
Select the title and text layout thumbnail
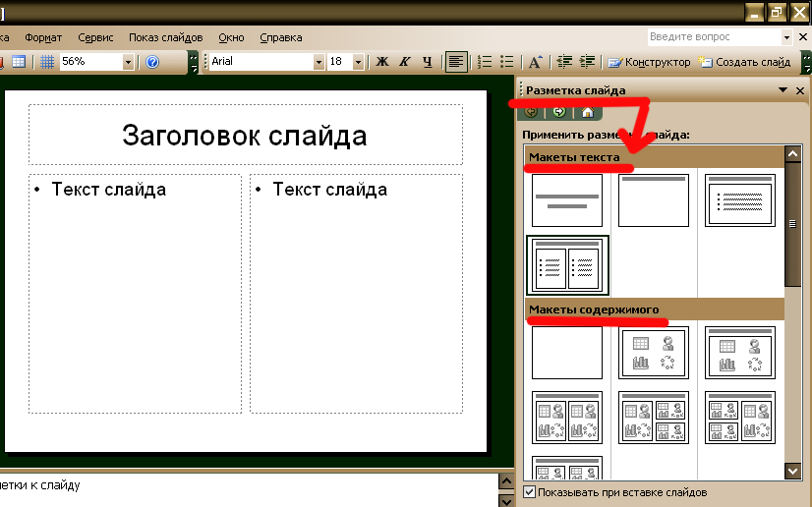pyautogui.click(x=740, y=200)
